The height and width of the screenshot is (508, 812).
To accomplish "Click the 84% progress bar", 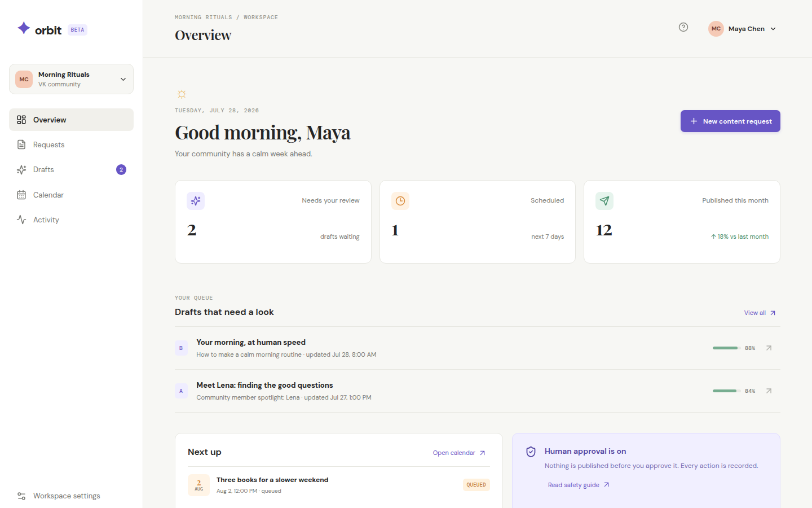I will click(727, 391).
